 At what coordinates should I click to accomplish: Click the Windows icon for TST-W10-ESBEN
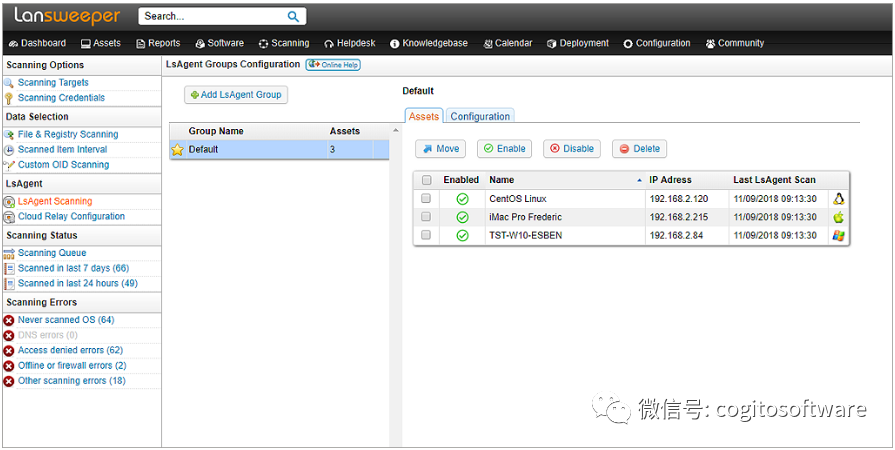(838, 235)
